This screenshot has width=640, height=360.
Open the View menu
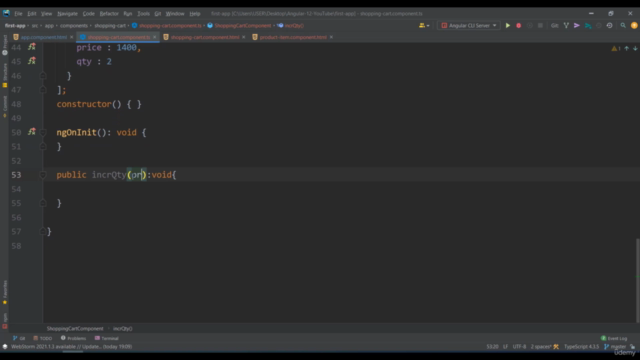(46, 13)
